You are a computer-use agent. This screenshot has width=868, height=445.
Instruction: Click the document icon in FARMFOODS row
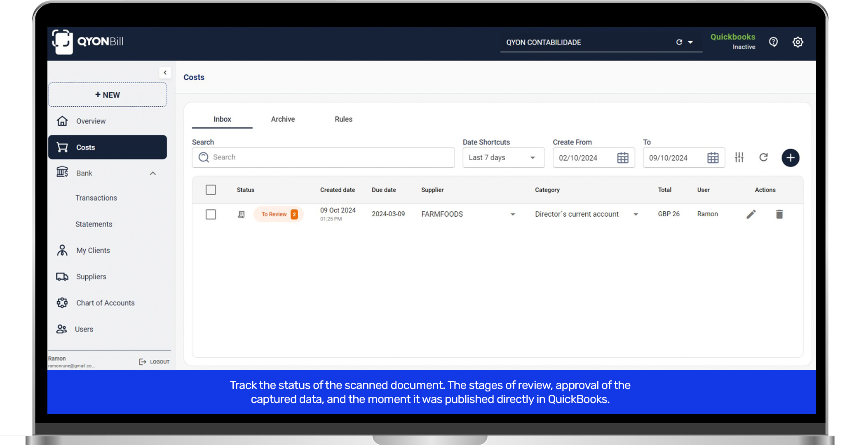(x=242, y=214)
